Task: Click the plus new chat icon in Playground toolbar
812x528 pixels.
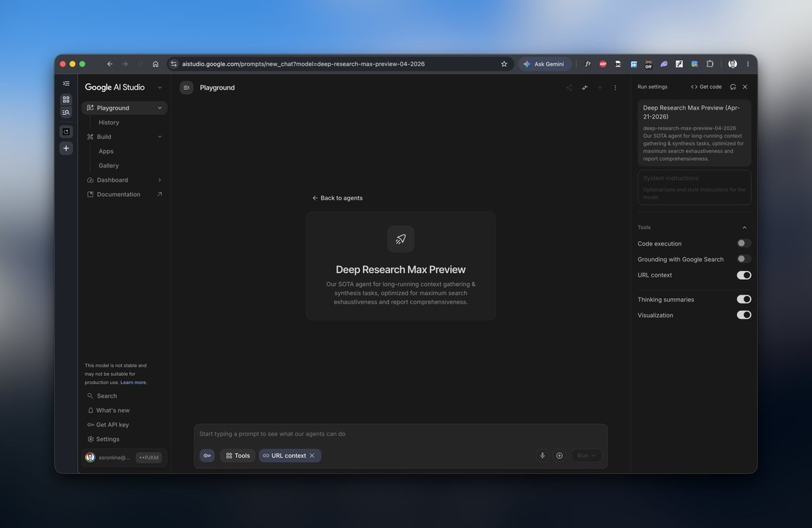Action: click(600, 87)
